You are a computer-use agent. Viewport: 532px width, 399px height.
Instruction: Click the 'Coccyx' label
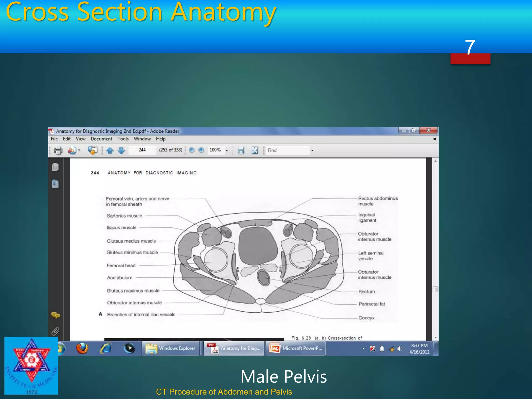click(x=366, y=318)
